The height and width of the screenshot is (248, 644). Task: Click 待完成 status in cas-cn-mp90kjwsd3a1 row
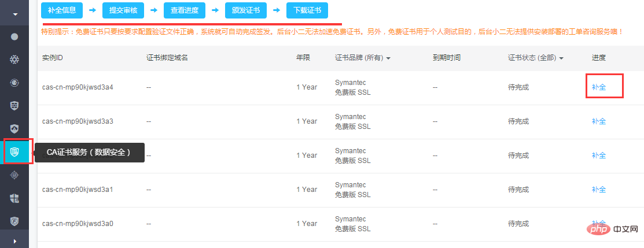tap(518, 189)
